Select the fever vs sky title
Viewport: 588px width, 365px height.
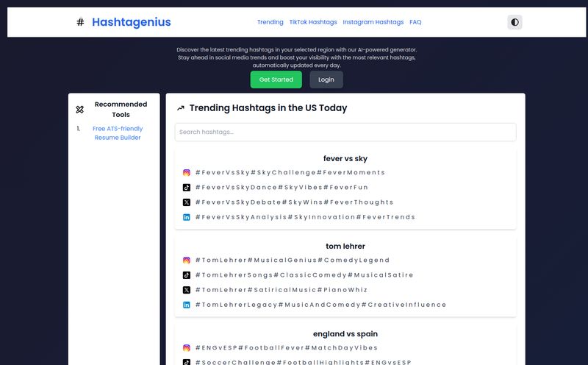pyautogui.click(x=345, y=159)
